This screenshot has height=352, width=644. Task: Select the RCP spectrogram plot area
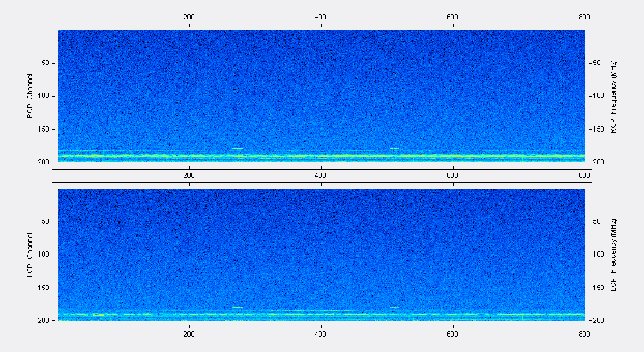321,96
